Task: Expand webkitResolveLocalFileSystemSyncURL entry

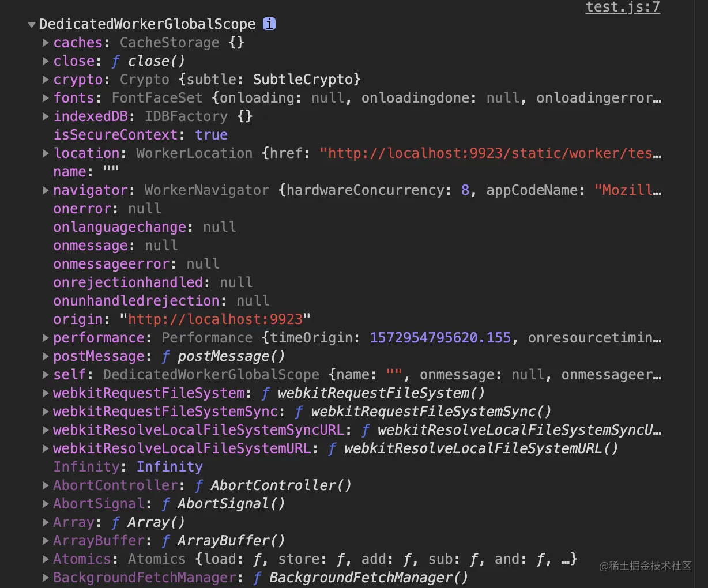Action: (x=46, y=430)
